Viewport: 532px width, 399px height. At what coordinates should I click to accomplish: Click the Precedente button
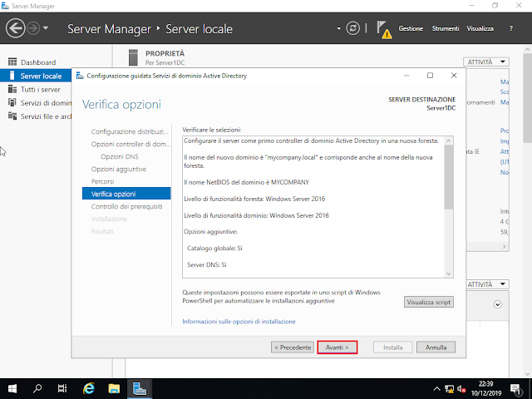click(293, 347)
